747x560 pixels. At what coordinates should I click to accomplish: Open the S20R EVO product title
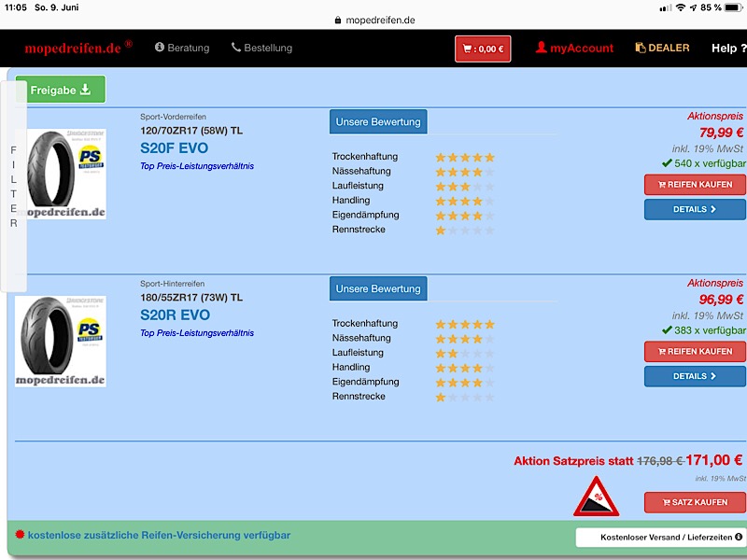[175, 315]
